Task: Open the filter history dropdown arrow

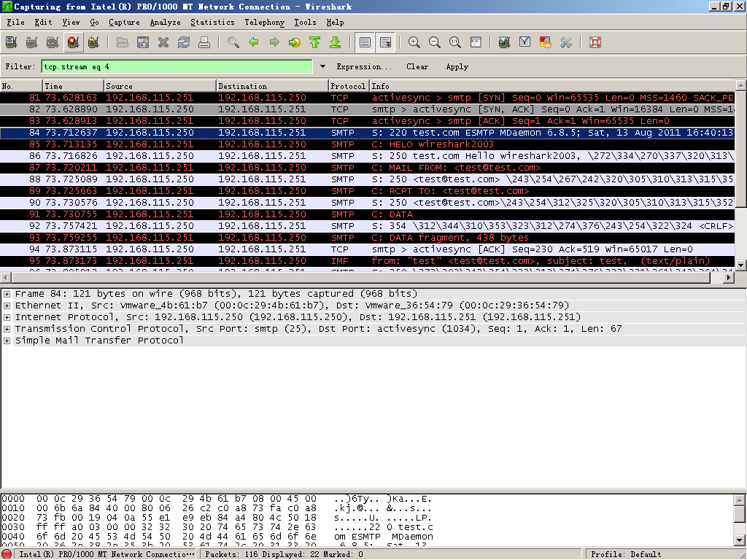Action: click(x=322, y=66)
